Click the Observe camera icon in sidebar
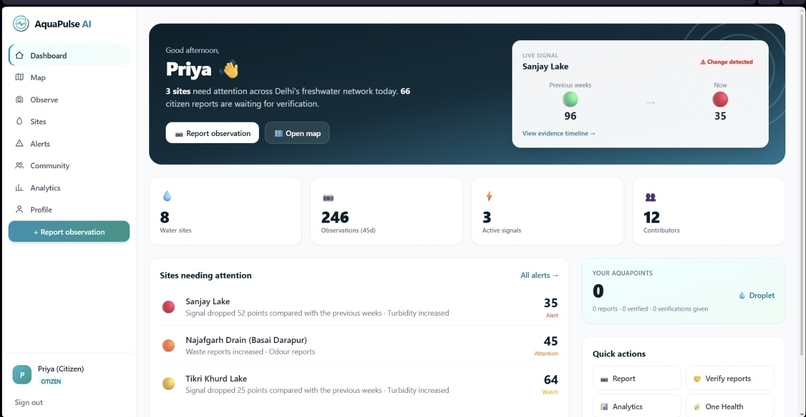The image size is (806, 417). click(20, 100)
